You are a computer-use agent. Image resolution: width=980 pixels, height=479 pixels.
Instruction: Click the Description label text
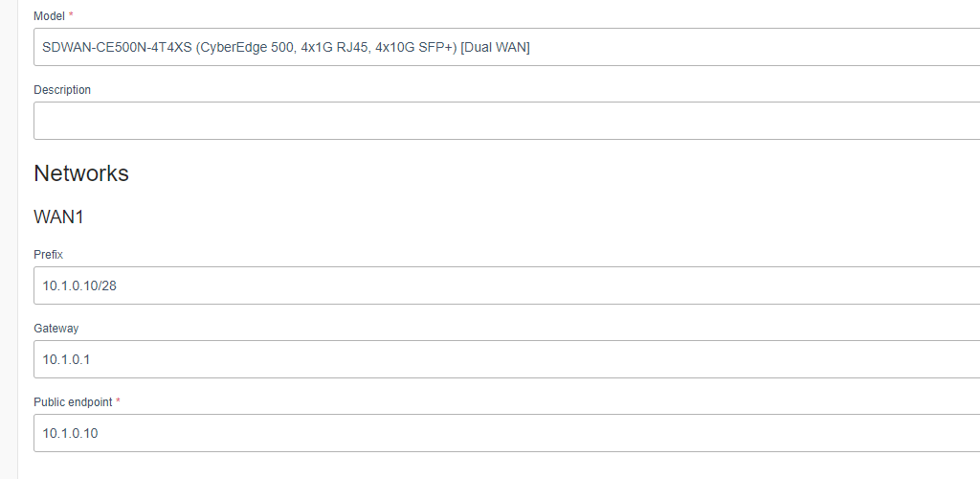(62, 90)
